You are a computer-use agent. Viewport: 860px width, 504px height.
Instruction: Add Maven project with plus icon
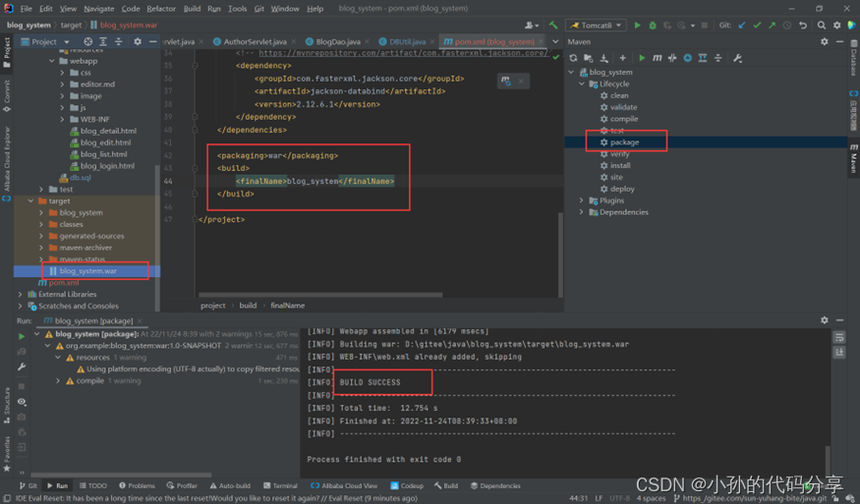coord(622,58)
